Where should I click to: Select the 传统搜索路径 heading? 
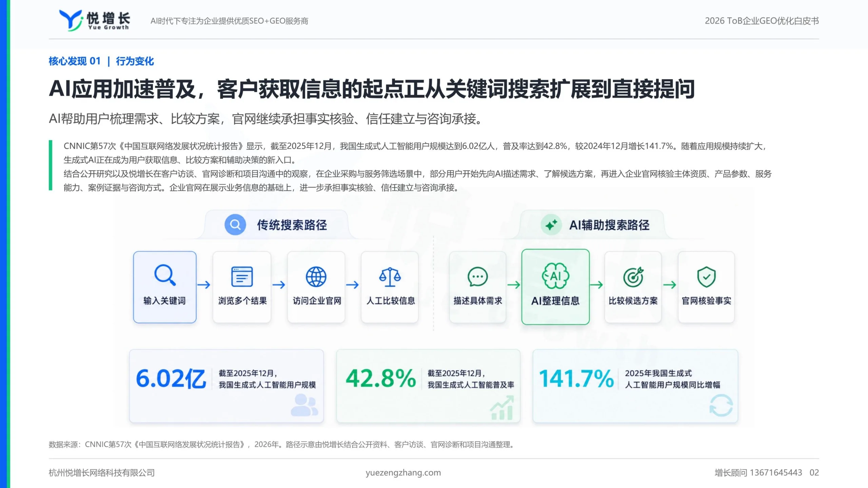point(292,225)
